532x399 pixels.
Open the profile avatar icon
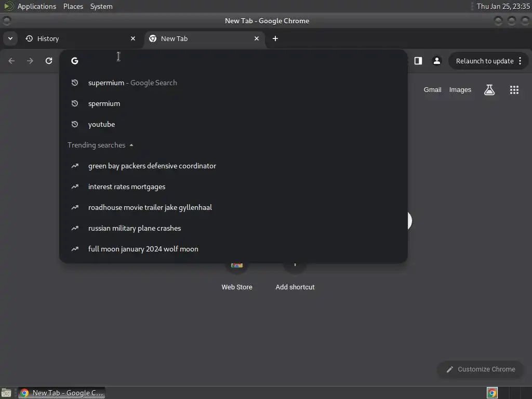(x=436, y=61)
